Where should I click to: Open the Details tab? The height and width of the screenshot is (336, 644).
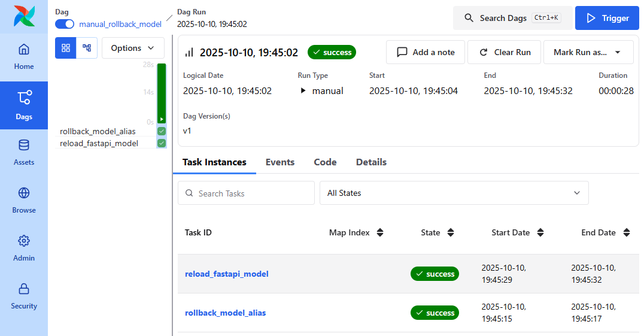point(371,162)
